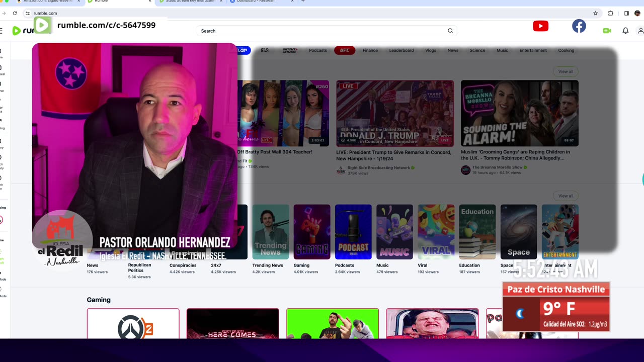Click the 24x7 category label
The height and width of the screenshot is (362, 644).
point(216,265)
